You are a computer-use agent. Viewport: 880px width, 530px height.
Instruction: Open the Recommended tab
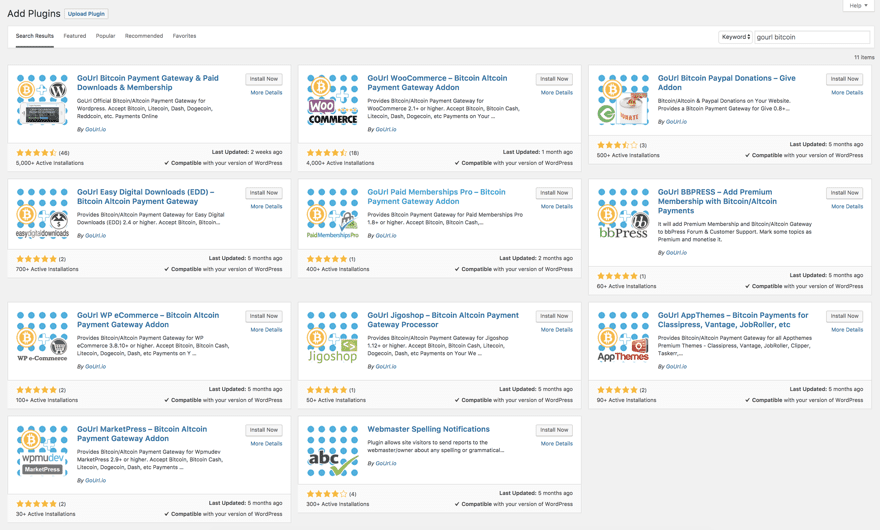tap(144, 36)
